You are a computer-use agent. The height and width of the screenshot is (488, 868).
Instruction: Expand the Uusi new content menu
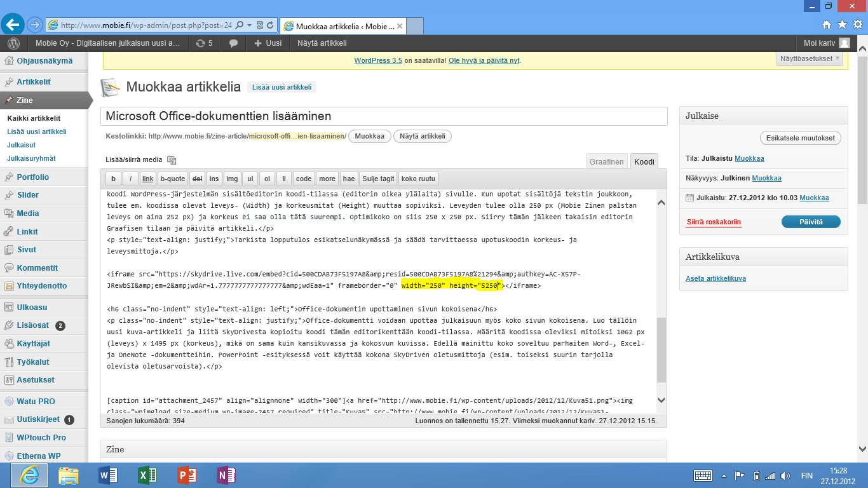tap(268, 43)
